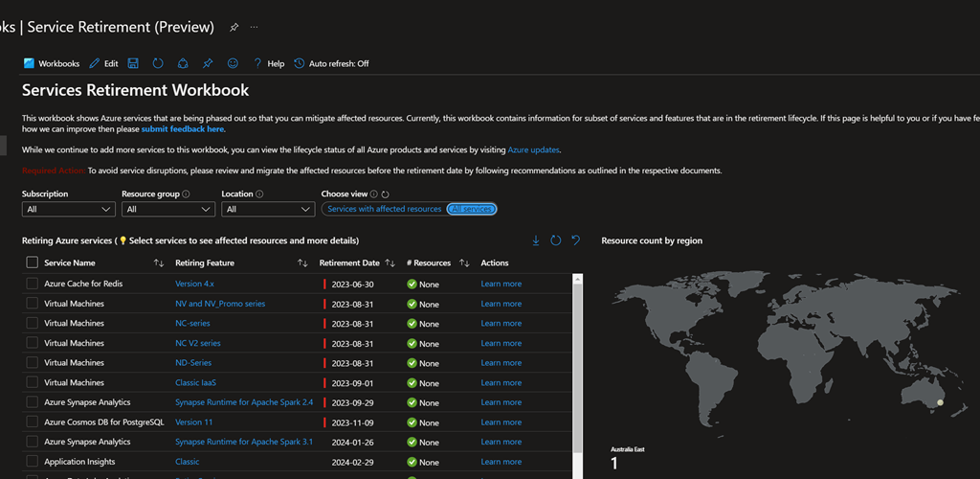
Task: Open the Resource group dropdown
Action: point(167,209)
